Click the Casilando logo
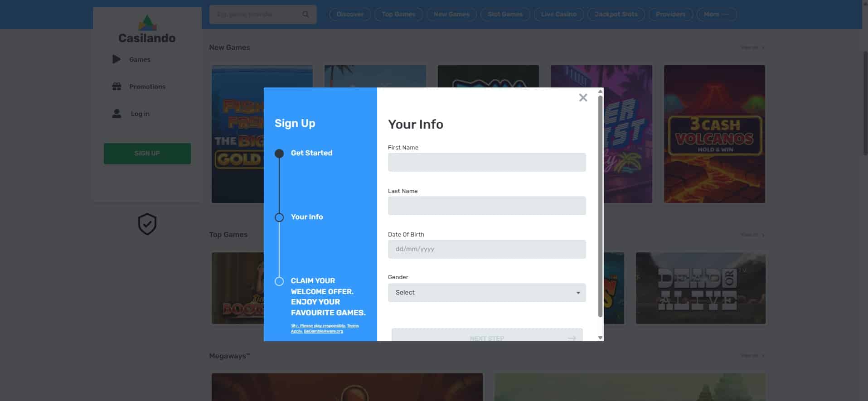This screenshot has height=401, width=868. 147,29
